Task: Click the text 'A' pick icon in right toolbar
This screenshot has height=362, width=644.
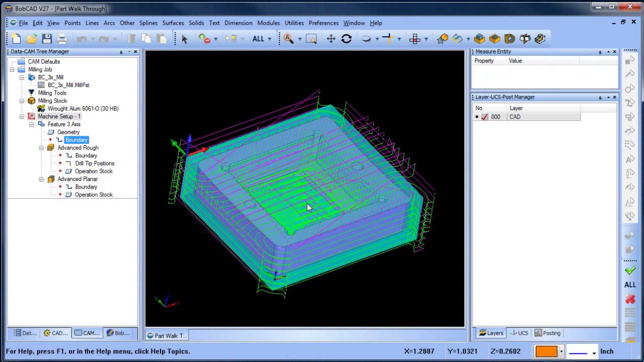Action: 630,159
